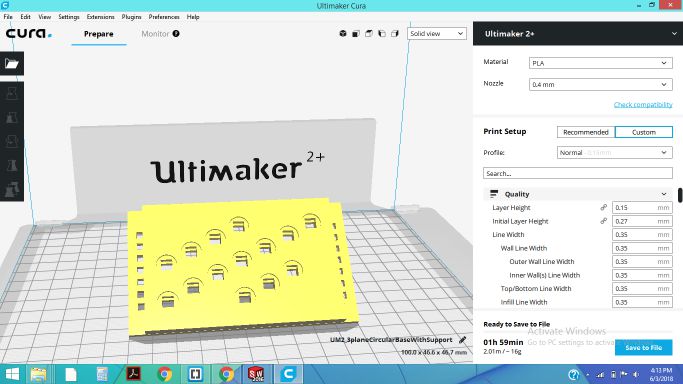Click the Cura taskbar icon
This screenshot has width=683, height=384.
(x=288, y=374)
